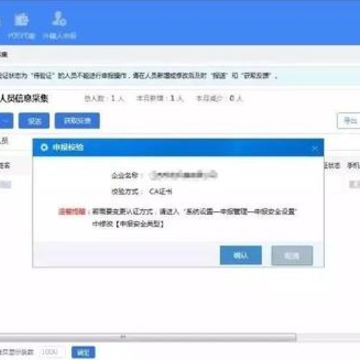Click the blurred 企业名称 value
This screenshot has width=360, height=360.
[x=183, y=174]
